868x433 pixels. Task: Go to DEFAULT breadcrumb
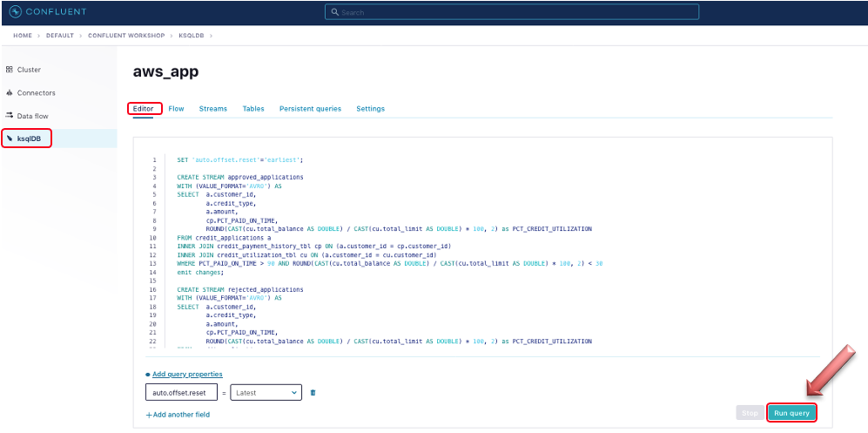(x=60, y=36)
